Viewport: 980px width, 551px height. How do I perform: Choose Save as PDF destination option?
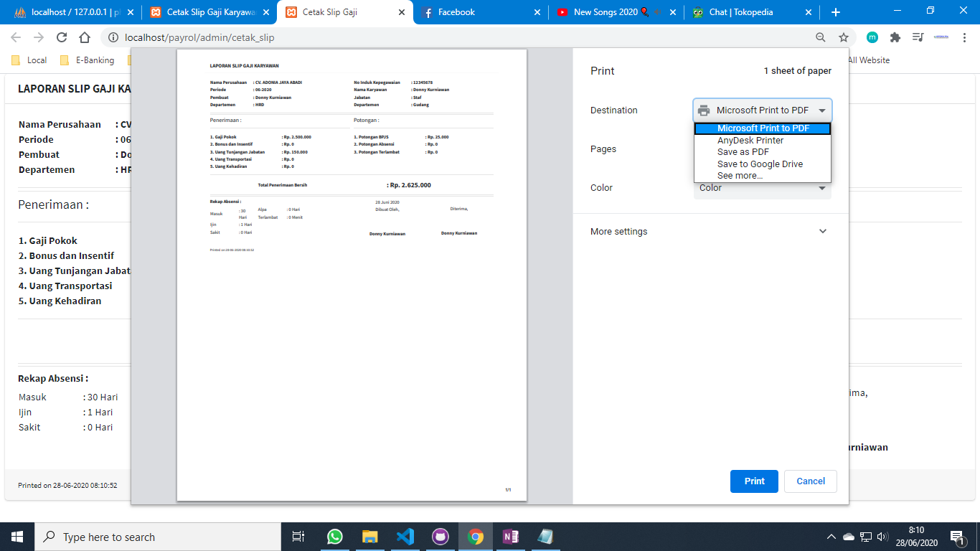pos(743,152)
